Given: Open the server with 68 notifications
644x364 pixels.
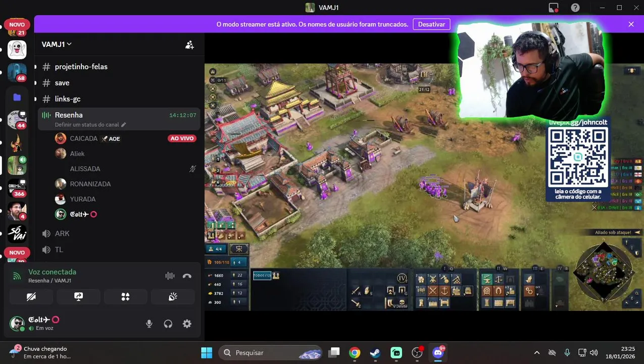Looking at the screenshot, I should tap(17, 72).
